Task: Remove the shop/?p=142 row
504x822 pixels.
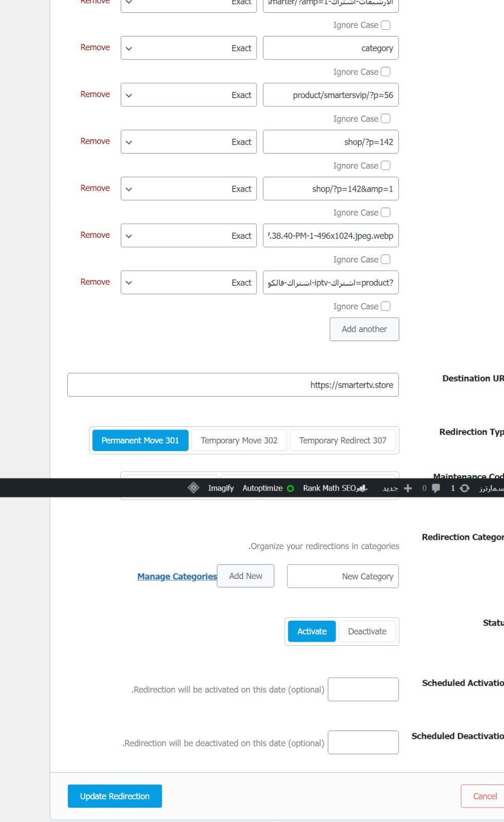Action: click(95, 141)
